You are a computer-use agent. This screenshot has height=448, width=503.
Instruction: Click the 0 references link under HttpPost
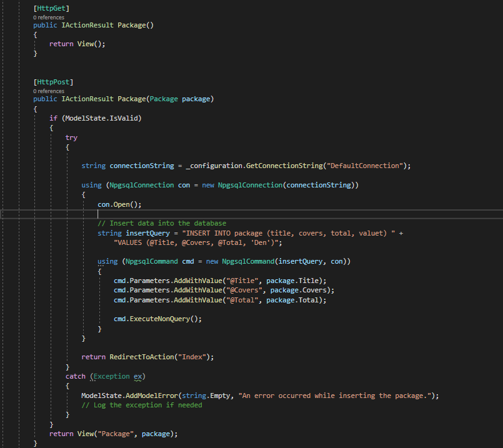(x=49, y=91)
